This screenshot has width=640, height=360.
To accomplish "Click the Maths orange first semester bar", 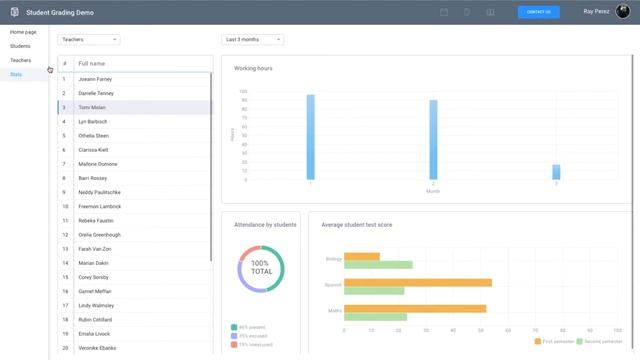I will click(x=415, y=309).
